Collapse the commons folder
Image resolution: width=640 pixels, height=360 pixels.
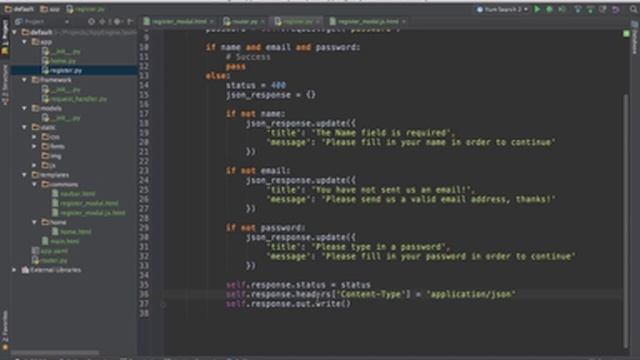34,184
